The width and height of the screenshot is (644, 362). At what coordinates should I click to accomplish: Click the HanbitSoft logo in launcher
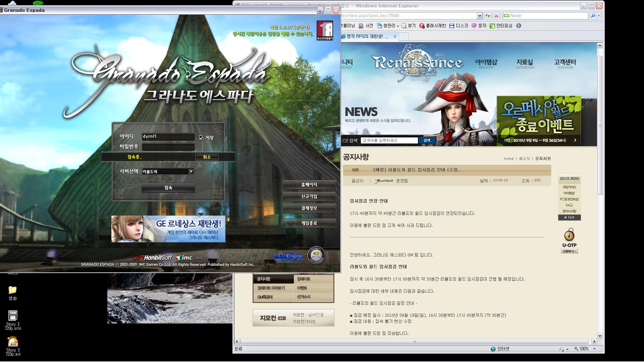(x=152, y=258)
